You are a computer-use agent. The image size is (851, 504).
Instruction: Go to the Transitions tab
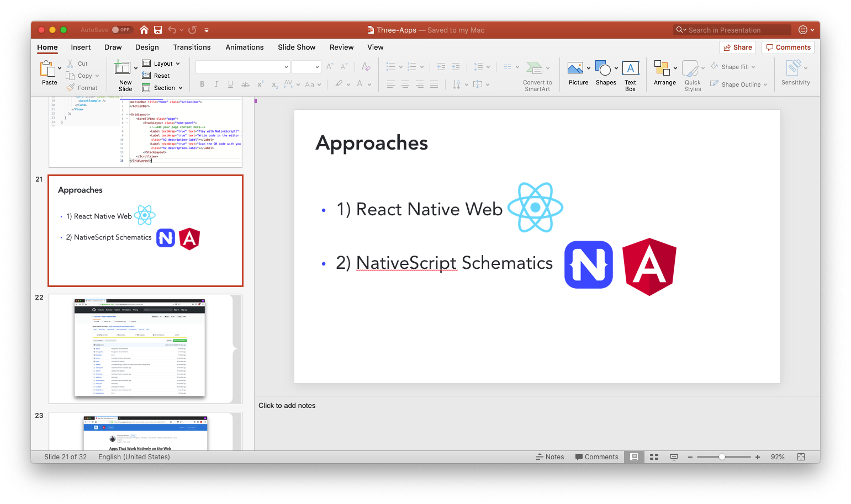coord(192,47)
